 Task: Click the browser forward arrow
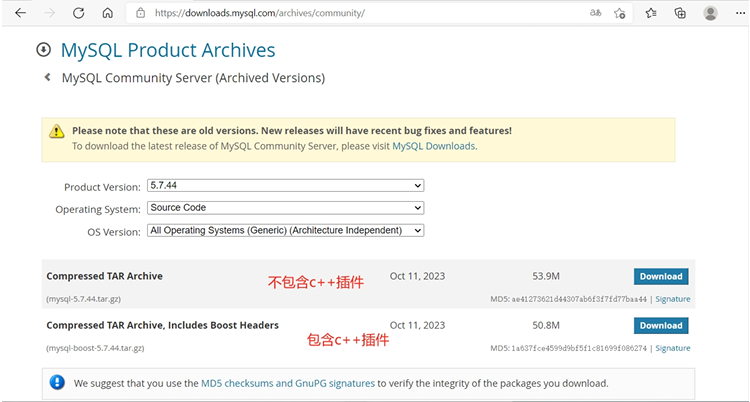[x=49, y=13]
